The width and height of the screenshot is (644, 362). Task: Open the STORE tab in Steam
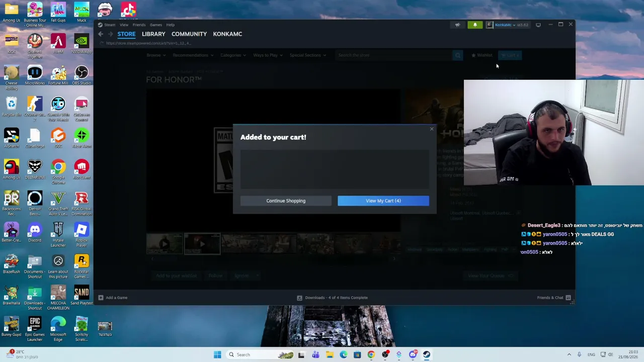[126, 34]
